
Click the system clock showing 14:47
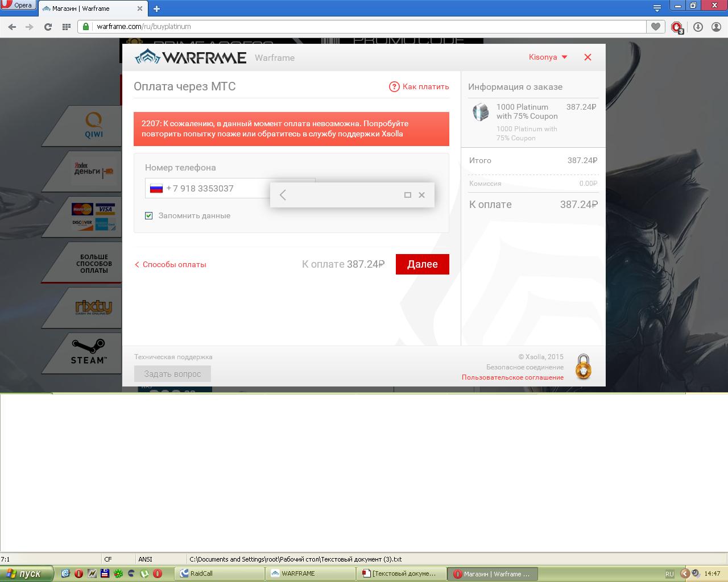712,573
